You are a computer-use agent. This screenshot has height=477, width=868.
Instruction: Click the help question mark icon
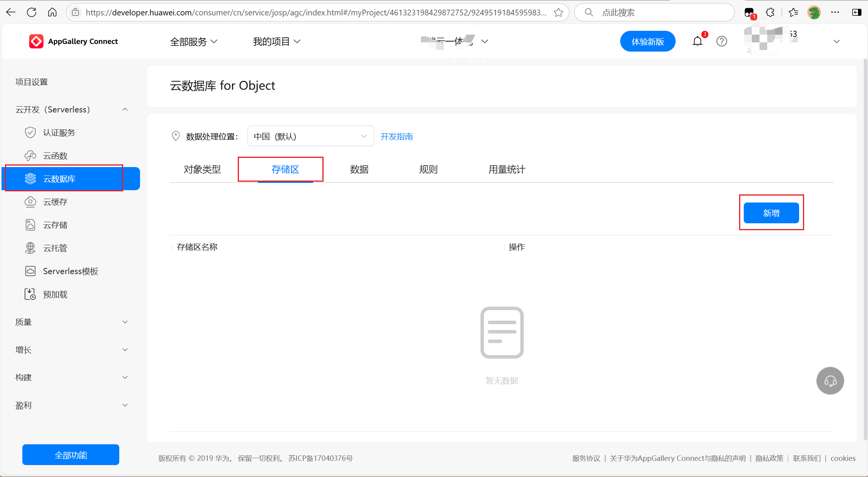[721, 41]
